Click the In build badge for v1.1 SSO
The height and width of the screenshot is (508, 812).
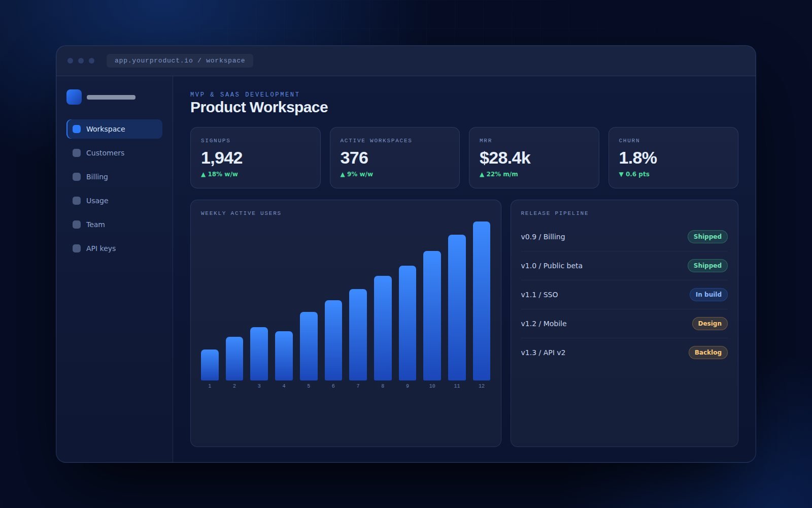click(708, 295)
